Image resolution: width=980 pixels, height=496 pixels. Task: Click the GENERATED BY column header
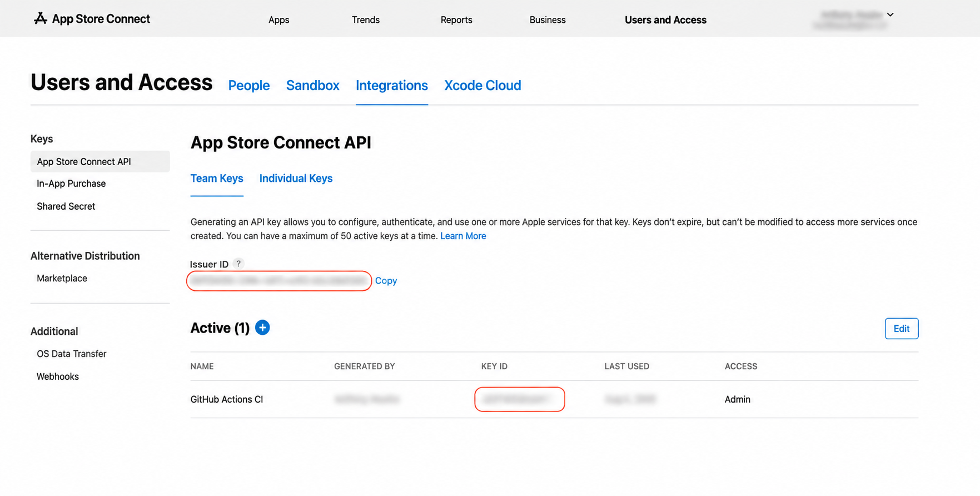(364, 366)
